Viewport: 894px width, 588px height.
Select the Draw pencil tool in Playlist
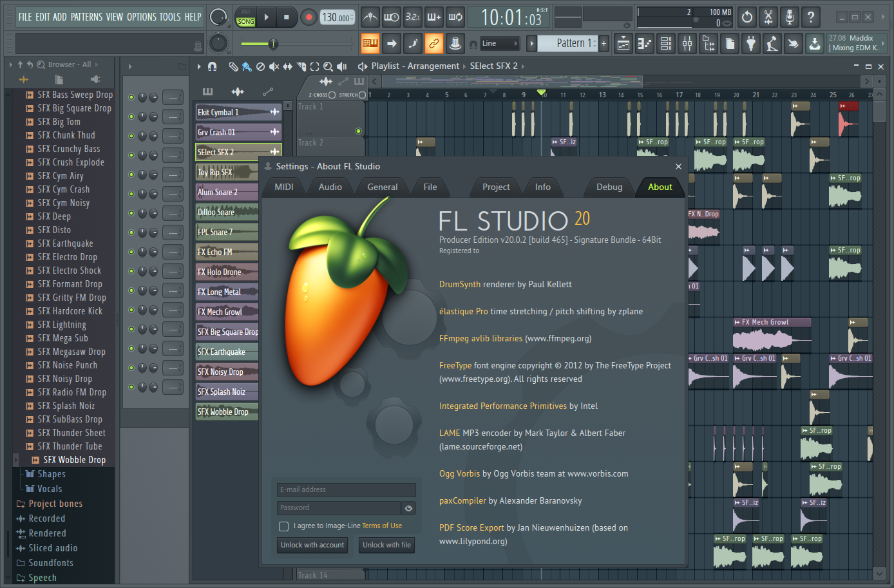coord(233,66)
